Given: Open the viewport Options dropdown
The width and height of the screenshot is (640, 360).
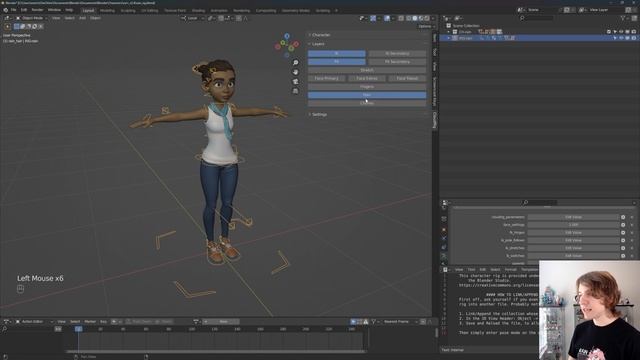Looking at the screenshot, I should (x=426, y=27).
